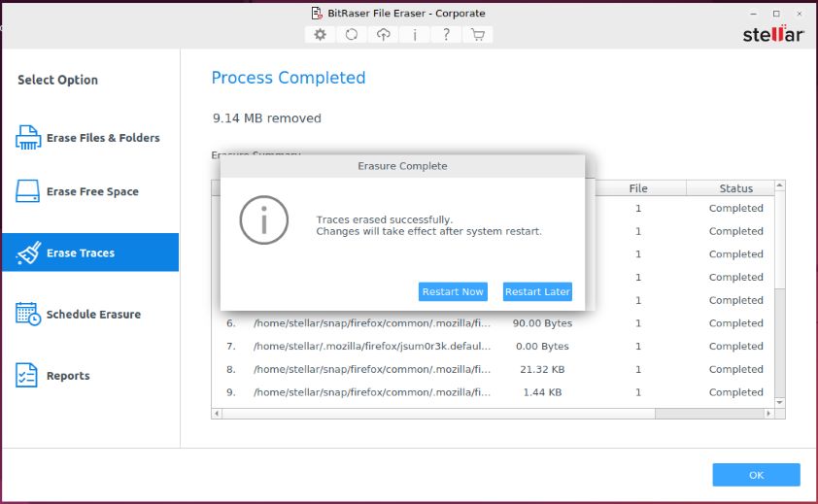The height and width of the screenshot is (504, 818).
Task: Maximize the BitRaser window
Action: (x=776, y=14)
